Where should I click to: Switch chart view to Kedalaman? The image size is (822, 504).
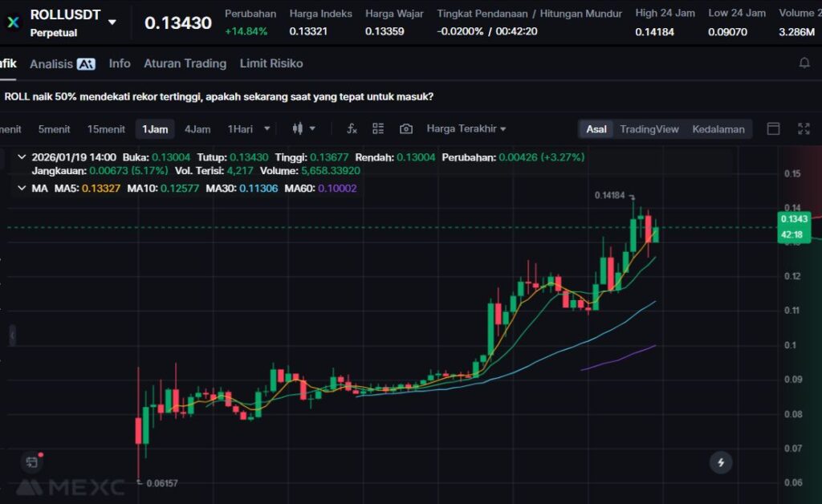[718, 129]
